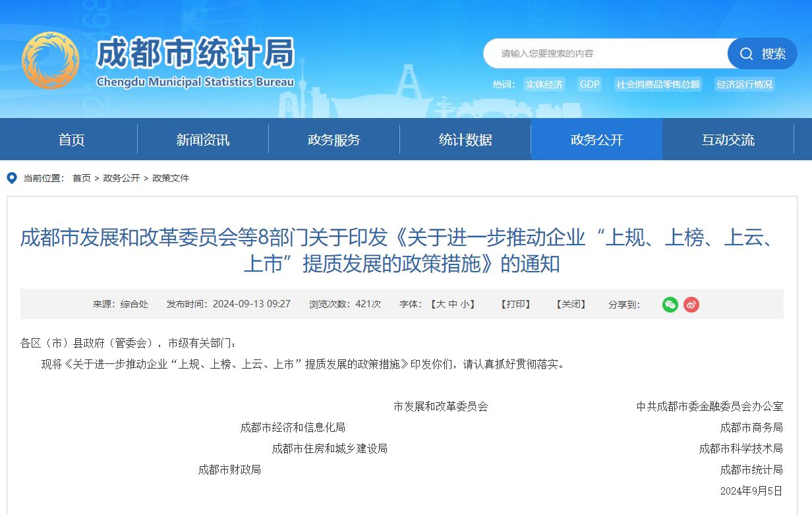Click signatory 成都市经济和信息化局
812x515 pixels.
tap(293, 428)
